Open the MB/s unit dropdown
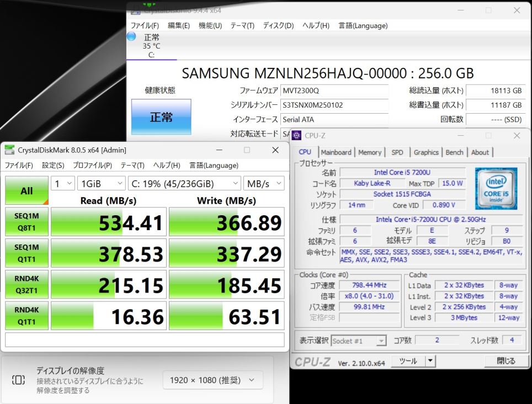The width and height of the screenshot is (532, 404). tap(264, 184)
